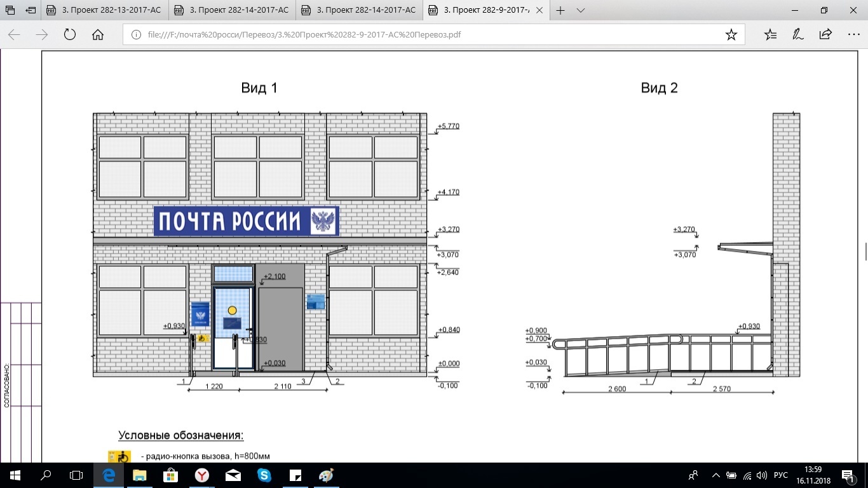Open the volume control in system tray
The width and height of the screenshot is (868, 488).
(x=762, y=475)
